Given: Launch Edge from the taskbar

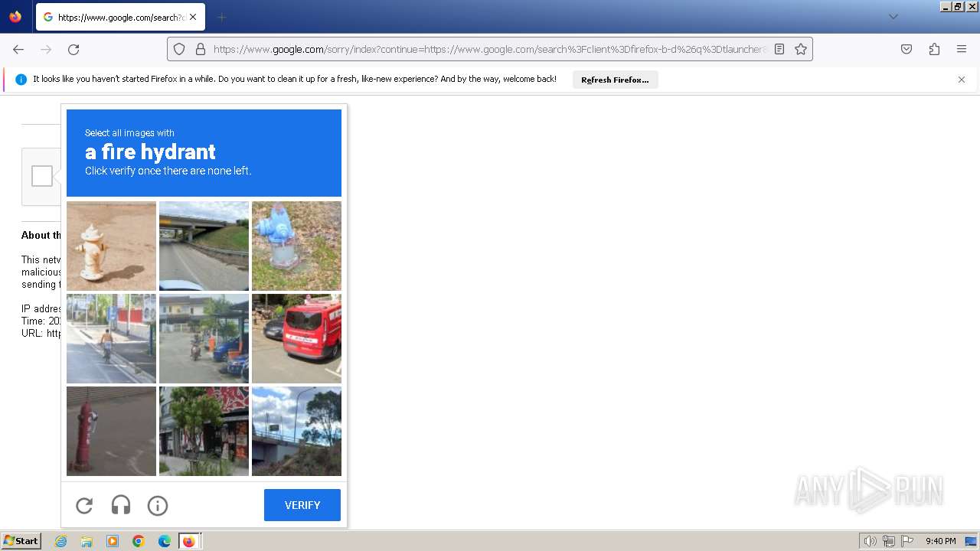Looking at the screenshot, I should point(165,541).
